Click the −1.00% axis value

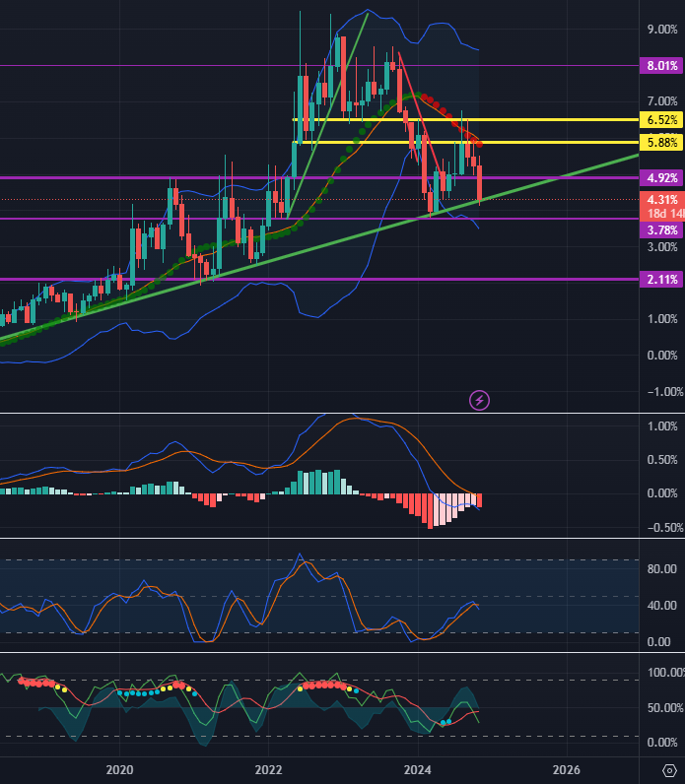[x=665, y=391]
